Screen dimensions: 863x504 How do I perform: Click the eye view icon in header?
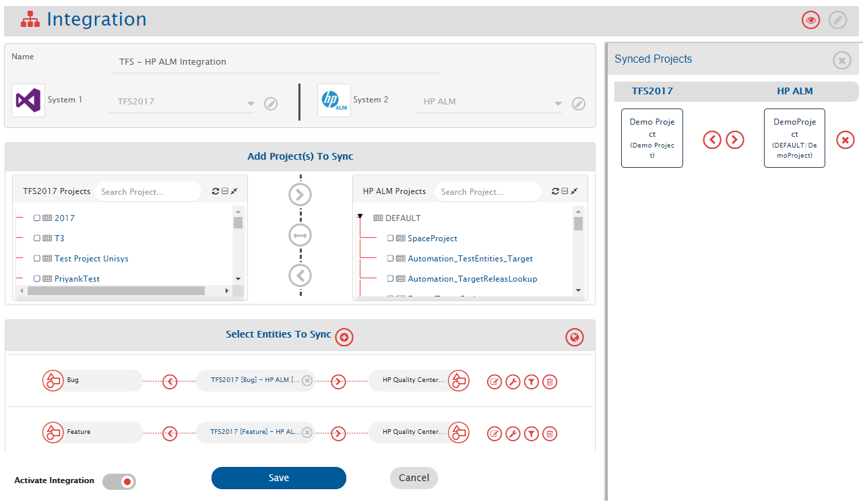[810, 20]
